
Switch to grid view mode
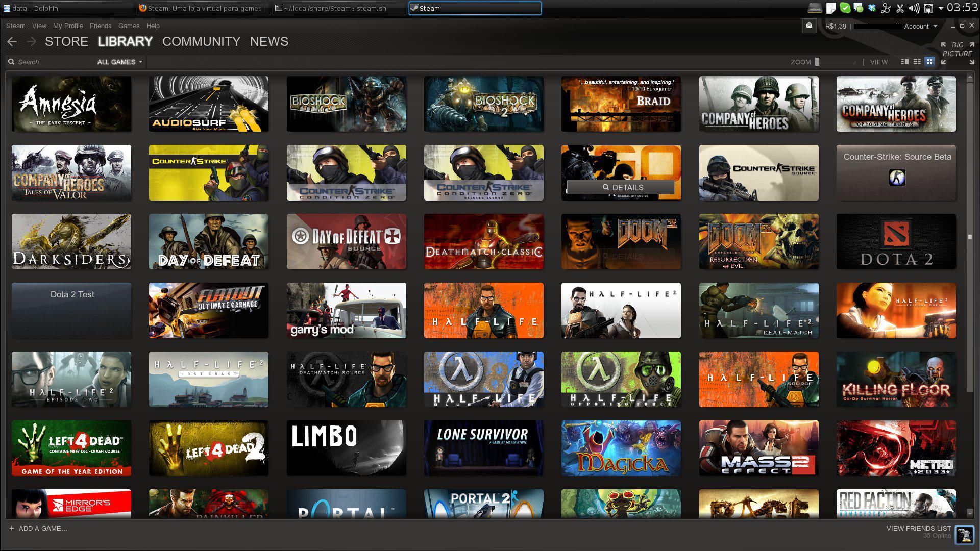click(929, 62)
